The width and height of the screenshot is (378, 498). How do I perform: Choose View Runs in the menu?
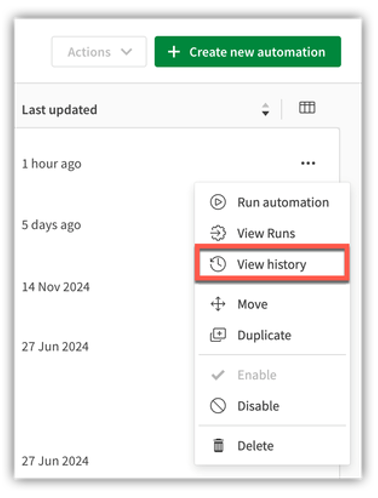(272, 233)
